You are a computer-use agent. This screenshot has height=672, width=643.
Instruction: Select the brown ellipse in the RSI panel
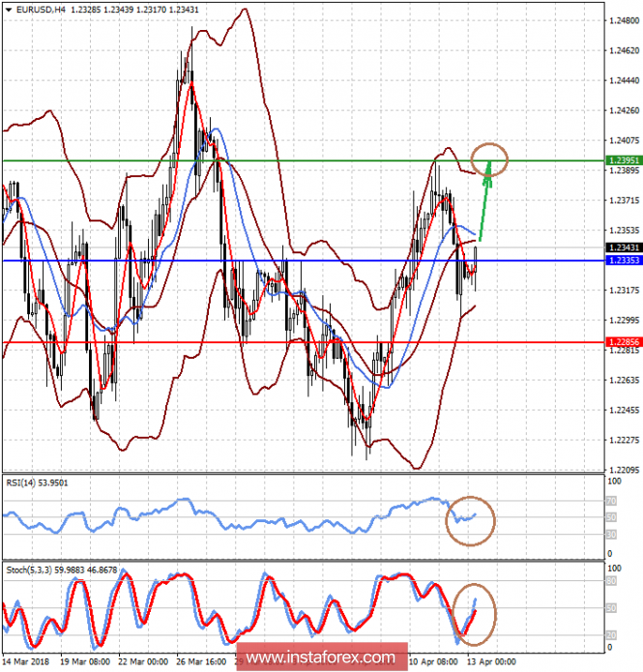[x=470, y=521]
